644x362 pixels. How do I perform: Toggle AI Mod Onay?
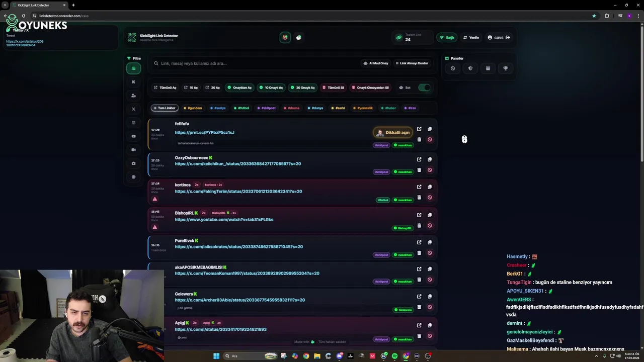[x=376, y=63]
